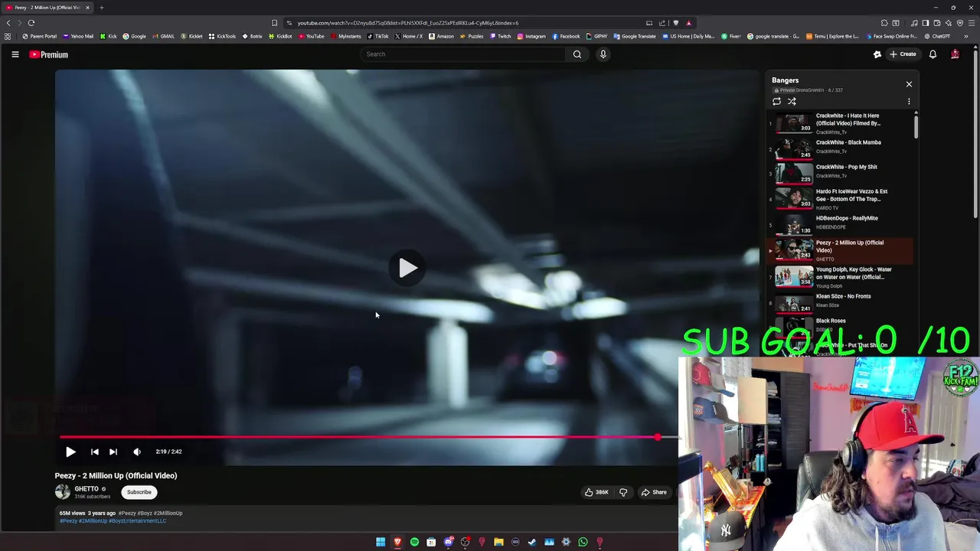The image size is (980, 551).
Task: Open TikTok bookmark
Action: click(377, 36)
